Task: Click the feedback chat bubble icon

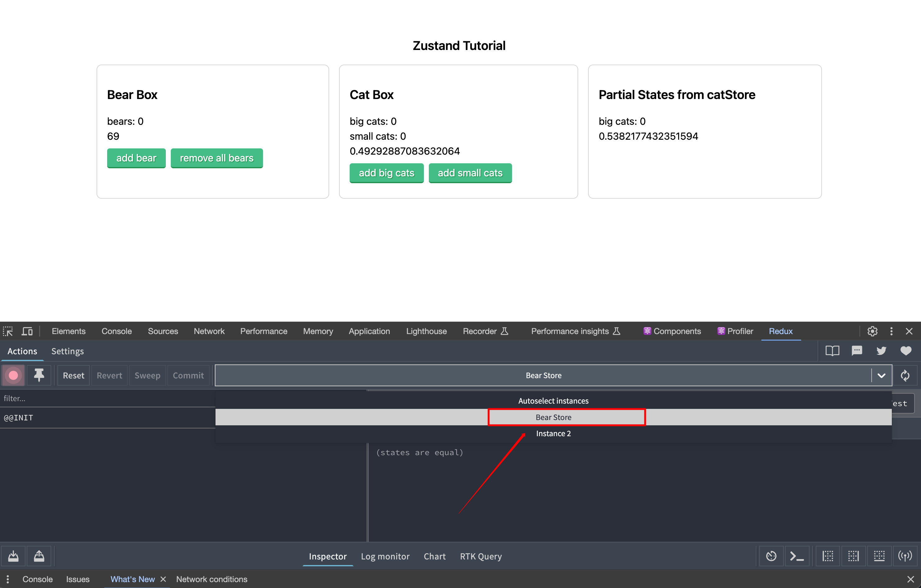Action: tap(857, 351)
